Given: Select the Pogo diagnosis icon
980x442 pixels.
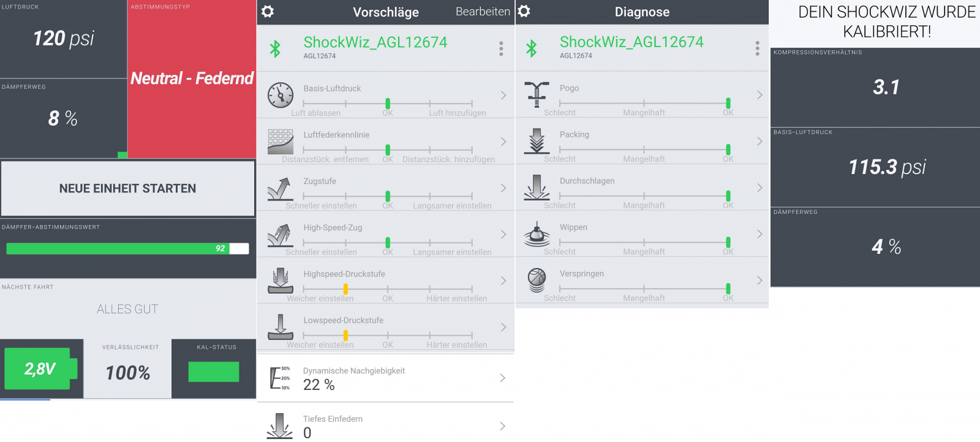Looking at the screenshot, I should pyautogui.click(x=537, y=95).
